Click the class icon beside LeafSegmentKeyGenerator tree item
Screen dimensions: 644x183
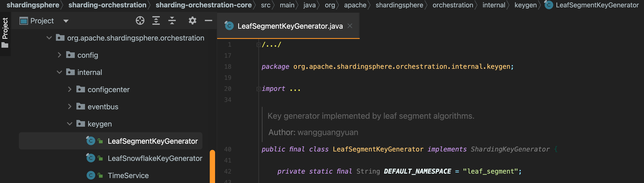[91, 141]
